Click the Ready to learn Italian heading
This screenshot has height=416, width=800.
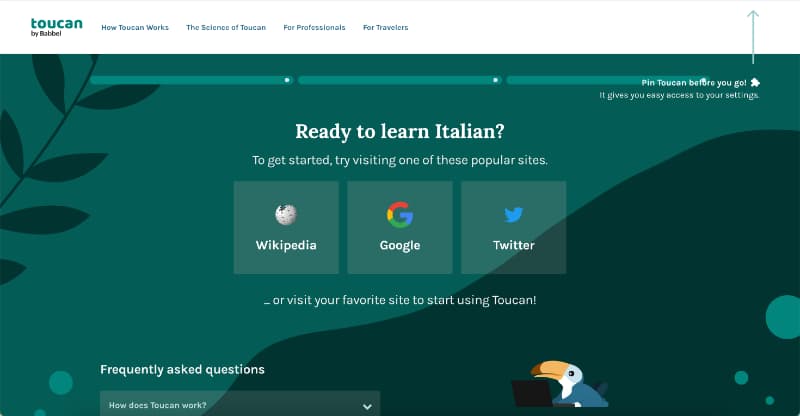tap(400, 132)
